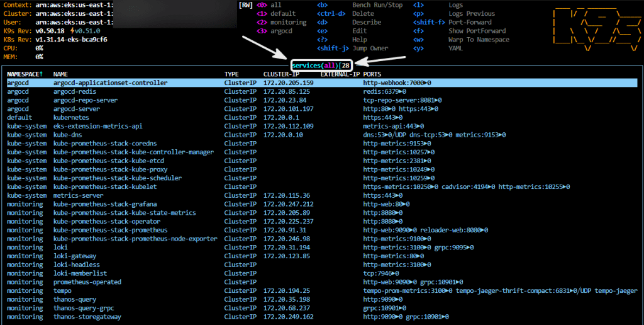Screen dimensions: 644x325
Task: Click the redis:6379 port entry
Action: pos(384,91)
